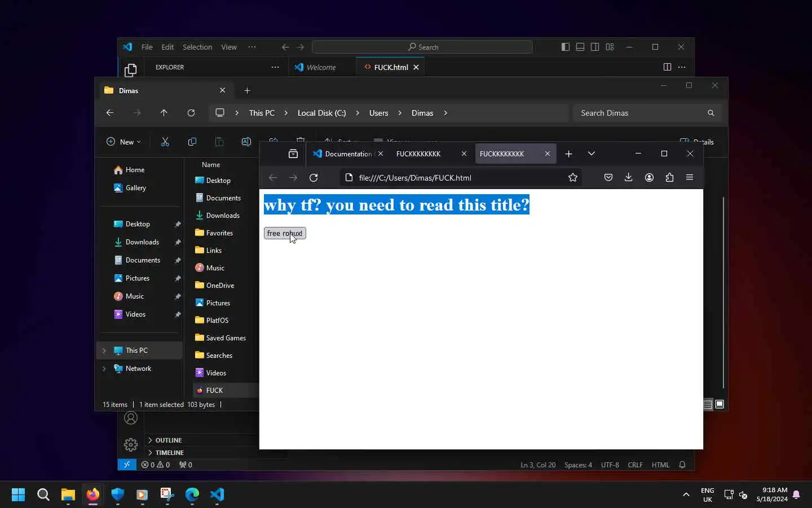Image resolution: width=812 pixels, height=508 pixels.
Task: Reload the page in Firefox
Action: click(314, 177)
